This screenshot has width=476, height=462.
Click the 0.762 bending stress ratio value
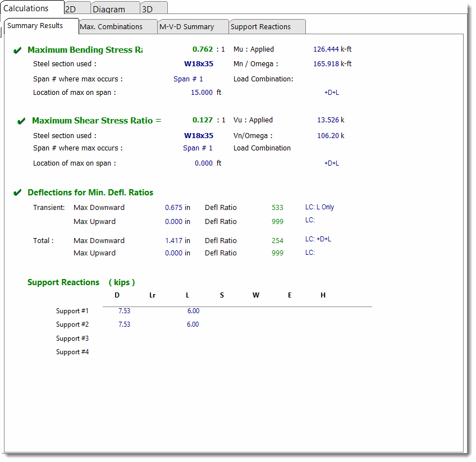(203, 49)
